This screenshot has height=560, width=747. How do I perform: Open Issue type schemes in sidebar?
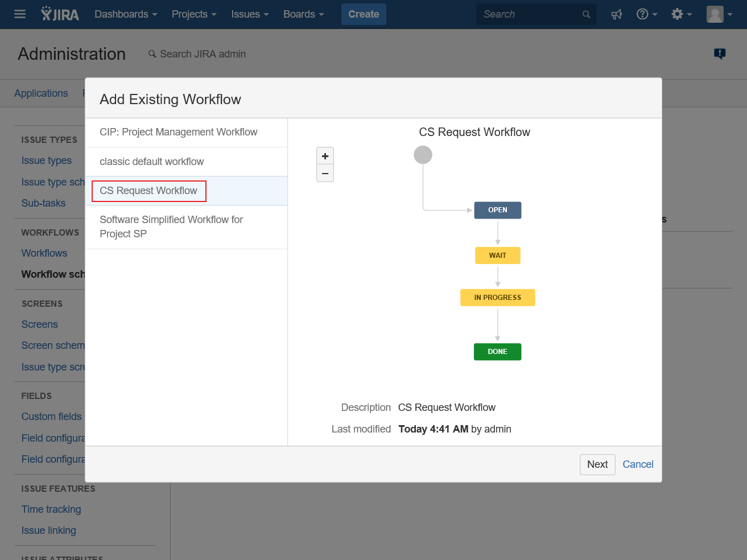(x=53, y=182)
